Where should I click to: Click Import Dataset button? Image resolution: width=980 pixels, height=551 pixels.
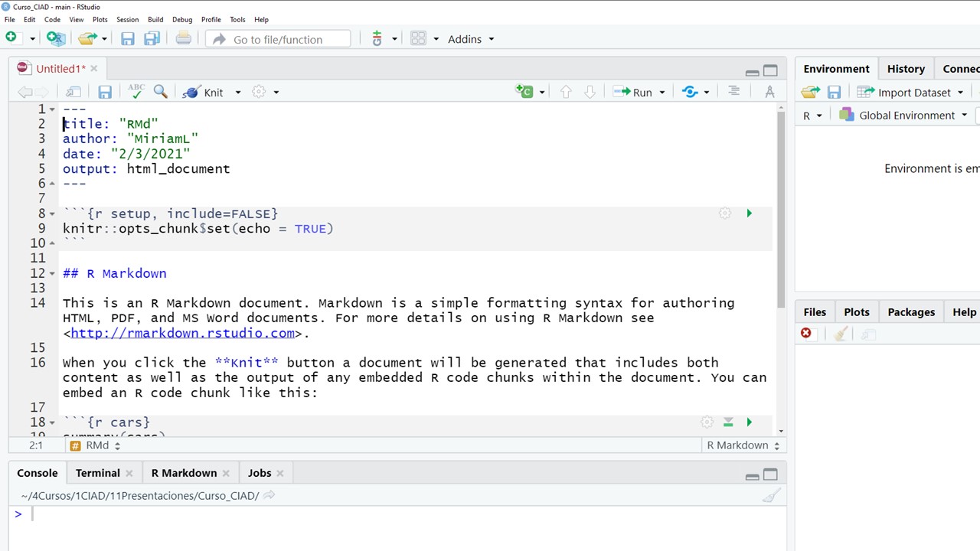click(909, 92)
